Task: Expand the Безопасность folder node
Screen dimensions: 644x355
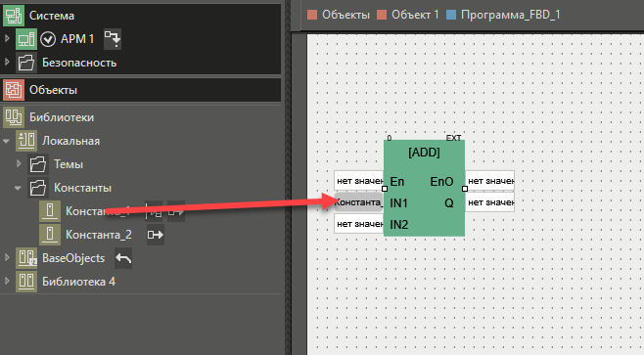Action: pyautogui.click(x=7, y=62)
